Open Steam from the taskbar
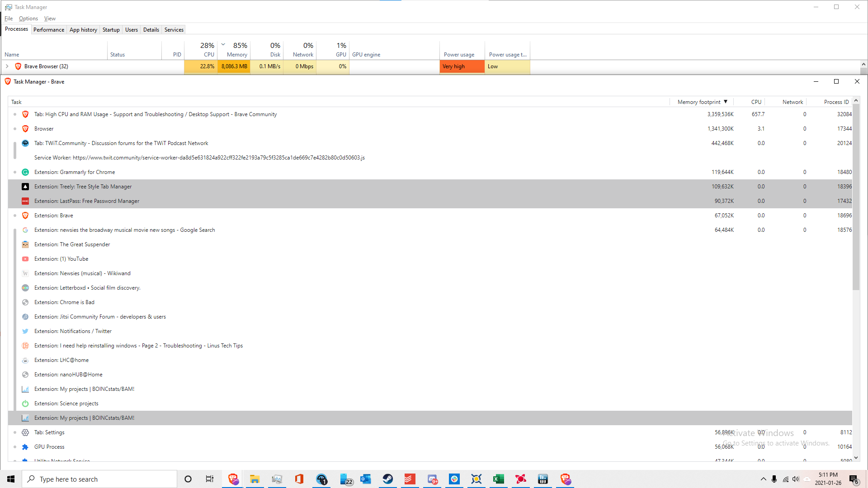This screenshot has width=868, height=488. pos(387,479)
